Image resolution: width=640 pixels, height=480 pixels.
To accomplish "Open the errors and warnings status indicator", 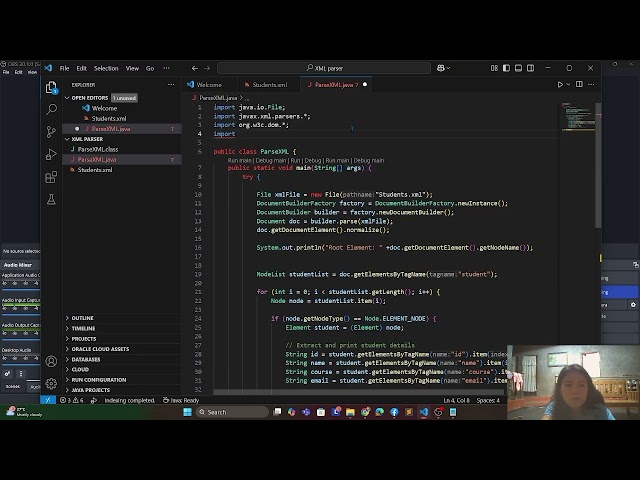I will coord(71,400).
